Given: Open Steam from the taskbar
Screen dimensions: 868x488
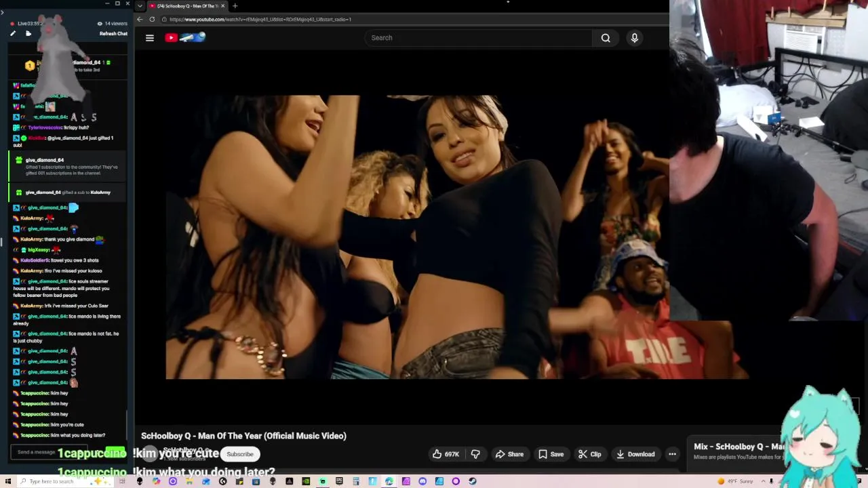Looking at the screenshot, I should [473, 481].
